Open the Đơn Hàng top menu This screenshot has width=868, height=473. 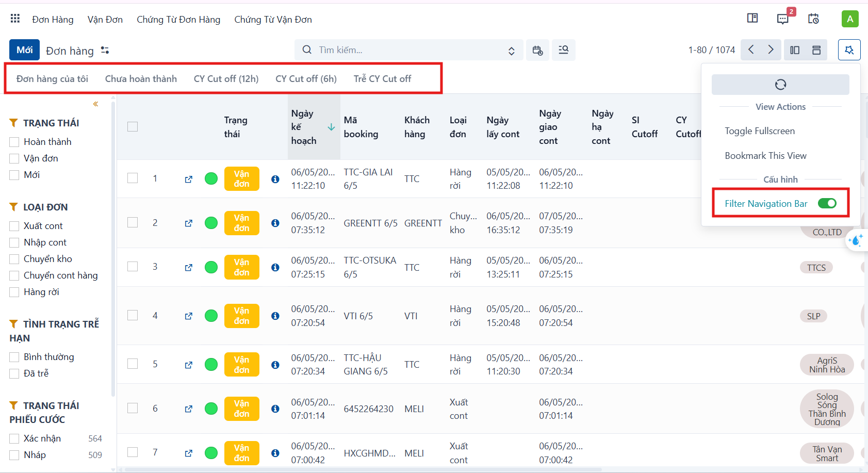pyautogui.click(x=53, y=20)
